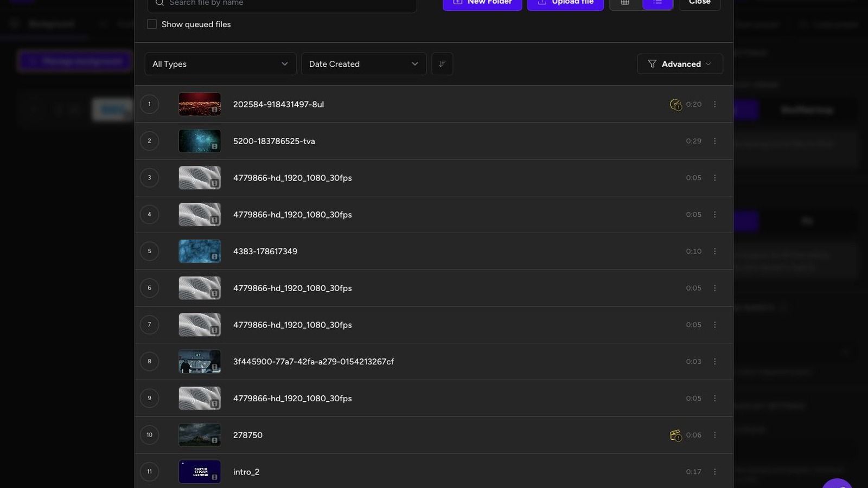This screenshot has height=488, width=868.
Task: Select row 9 file 4779866-hd_1920_1080_30fps
Action: click(292, 398)
